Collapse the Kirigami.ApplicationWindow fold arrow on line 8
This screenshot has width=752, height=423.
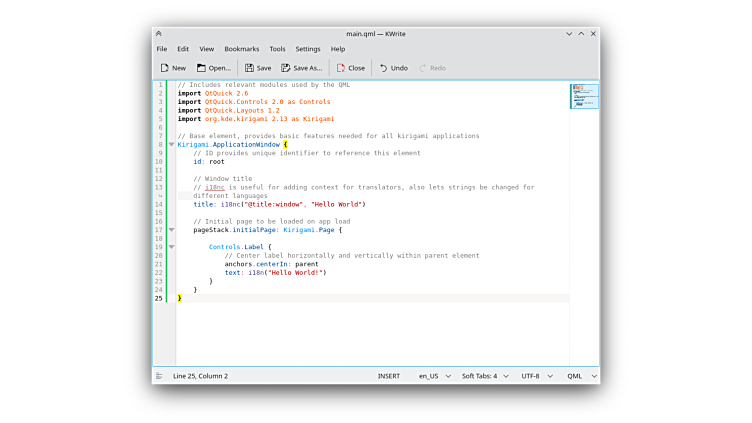(171, 145)
